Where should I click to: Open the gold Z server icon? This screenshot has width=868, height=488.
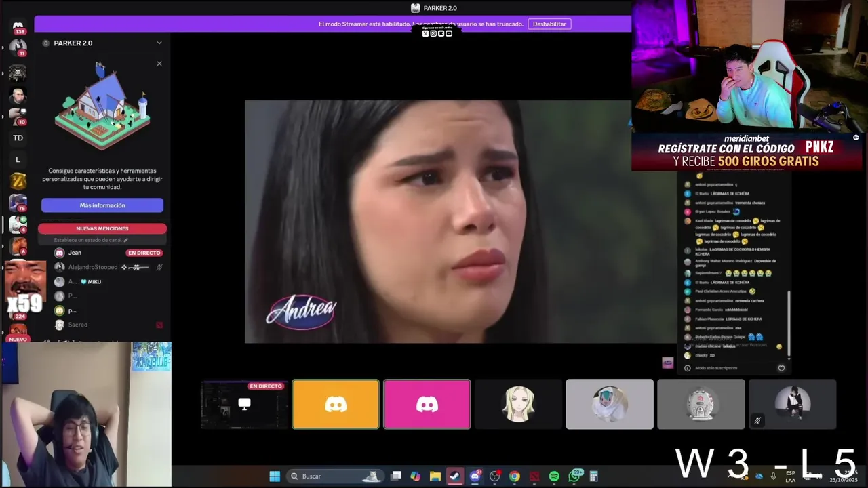pyautogui.click(x=18, y=181)
